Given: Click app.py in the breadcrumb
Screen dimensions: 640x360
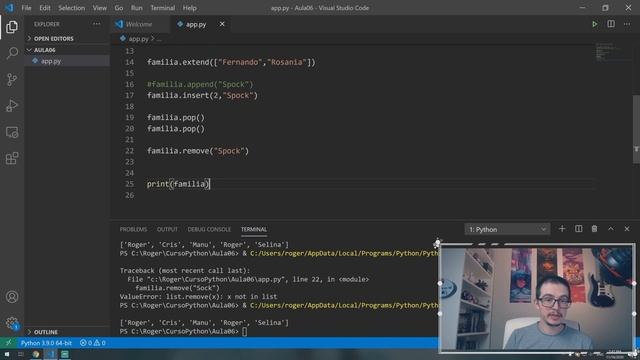Looking at the screenshot, I should [138, 39].
